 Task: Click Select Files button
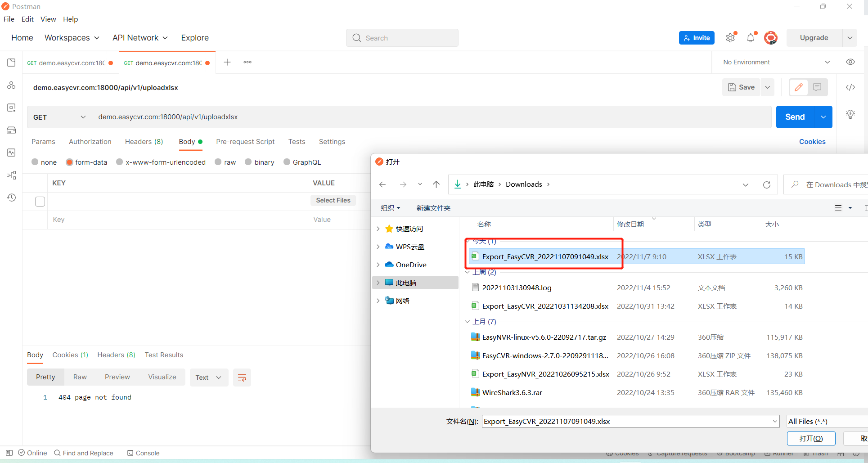[333, 200]
